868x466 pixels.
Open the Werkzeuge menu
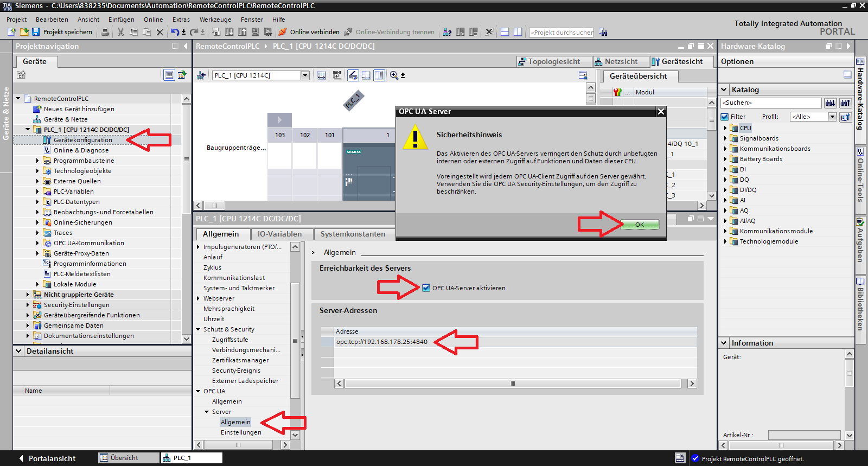tap(215, 20)
